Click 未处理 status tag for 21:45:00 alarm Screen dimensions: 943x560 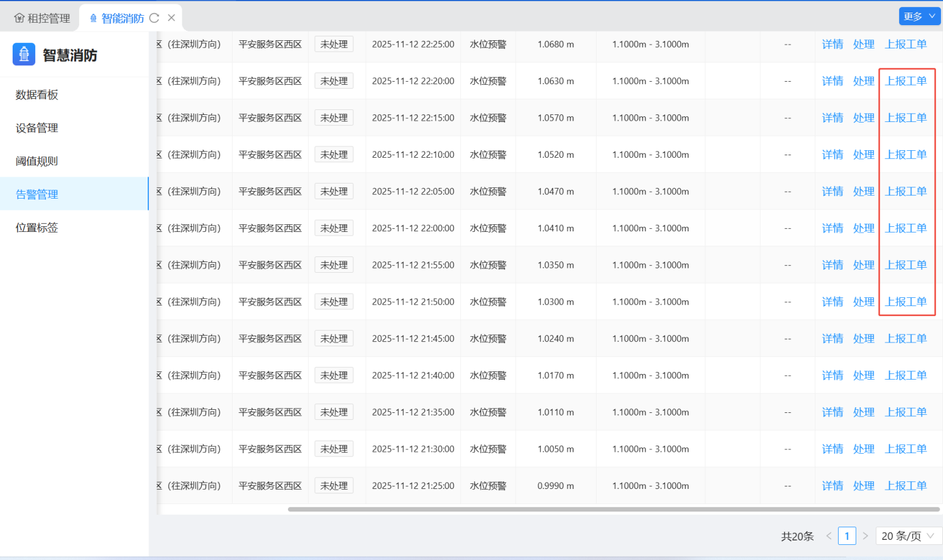(x=334, y=339)
